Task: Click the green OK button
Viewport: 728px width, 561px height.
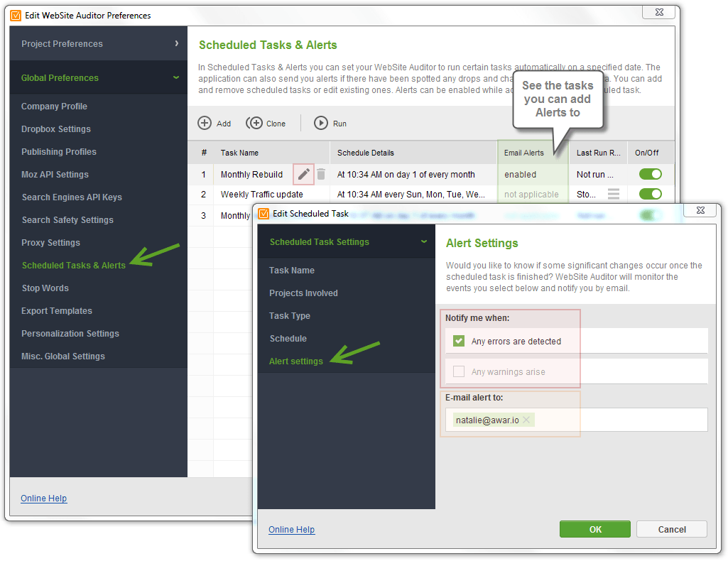Action: click(x=595, y=530)
